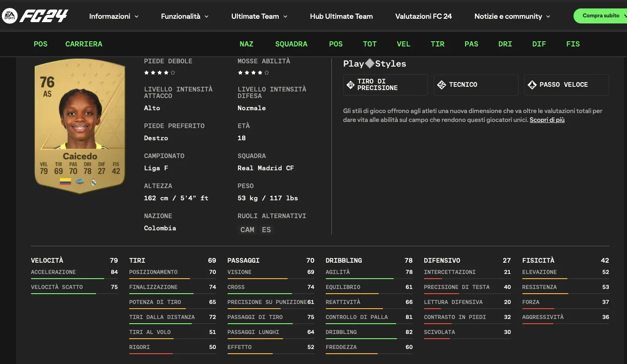The width and height of the screenshot is (627, 364).
Task: Click the EA Sports circular logo
Action: 9,16
